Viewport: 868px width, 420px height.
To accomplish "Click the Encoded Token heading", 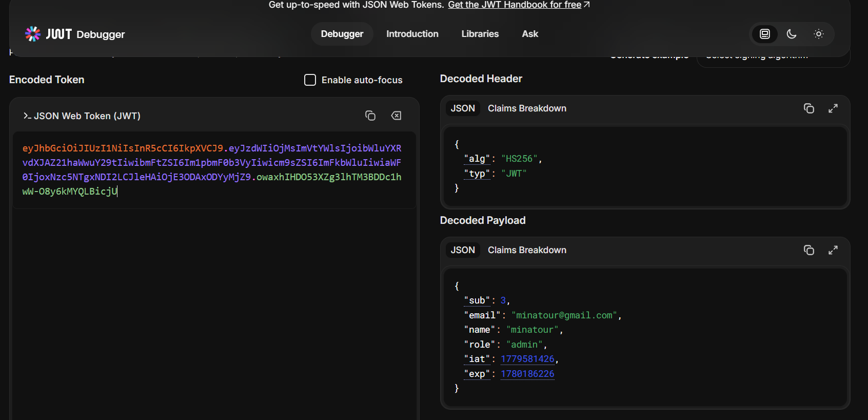I will pos(47,80).
